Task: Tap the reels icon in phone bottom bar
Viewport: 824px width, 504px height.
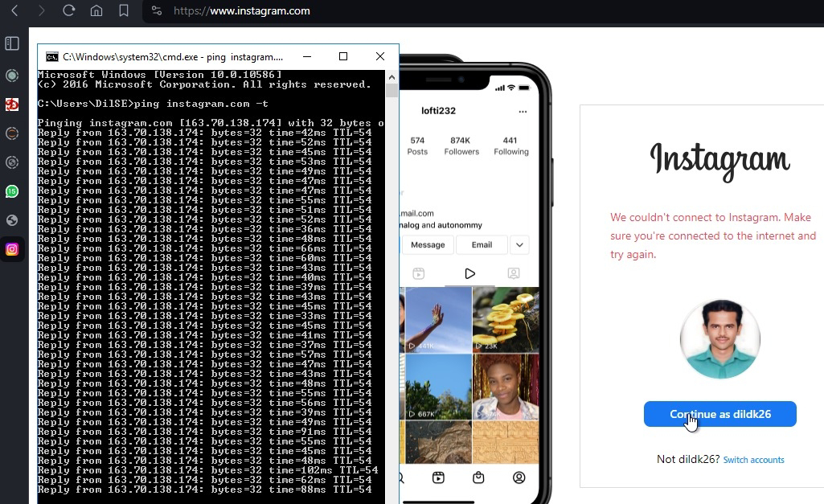Action: pos(438,477)
